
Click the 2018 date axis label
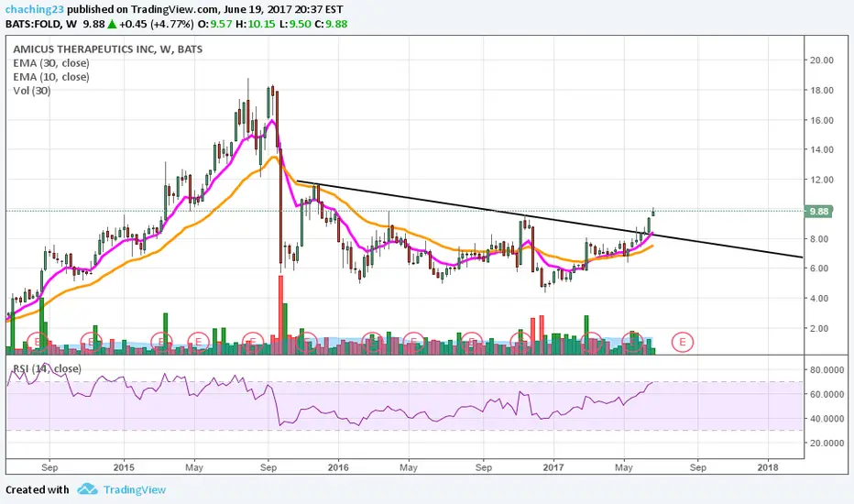pyautogui.click(x=768, y=467)
